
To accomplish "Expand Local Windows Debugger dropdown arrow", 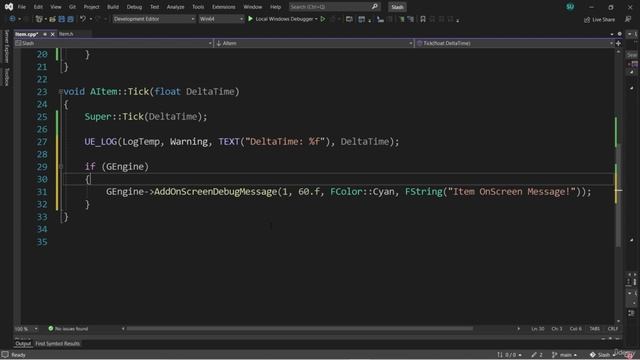I will (x=316, y=19).
